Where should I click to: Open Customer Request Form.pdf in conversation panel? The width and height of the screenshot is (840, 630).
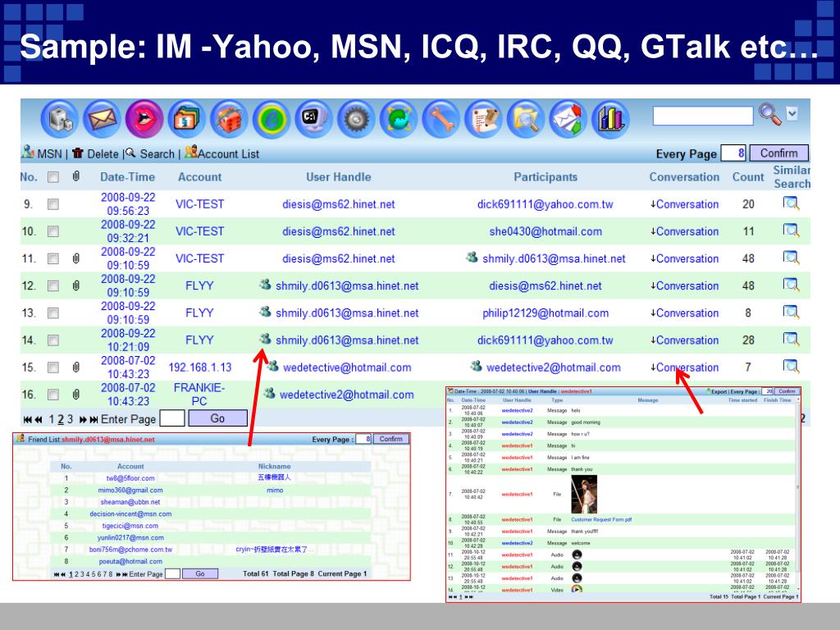601,519
